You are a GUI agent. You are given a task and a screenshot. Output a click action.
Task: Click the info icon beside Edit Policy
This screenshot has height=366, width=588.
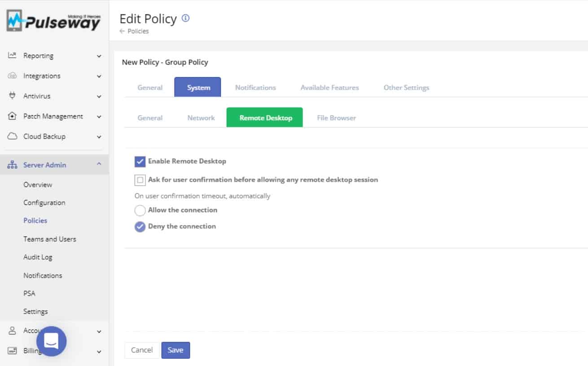coord(185,18)
